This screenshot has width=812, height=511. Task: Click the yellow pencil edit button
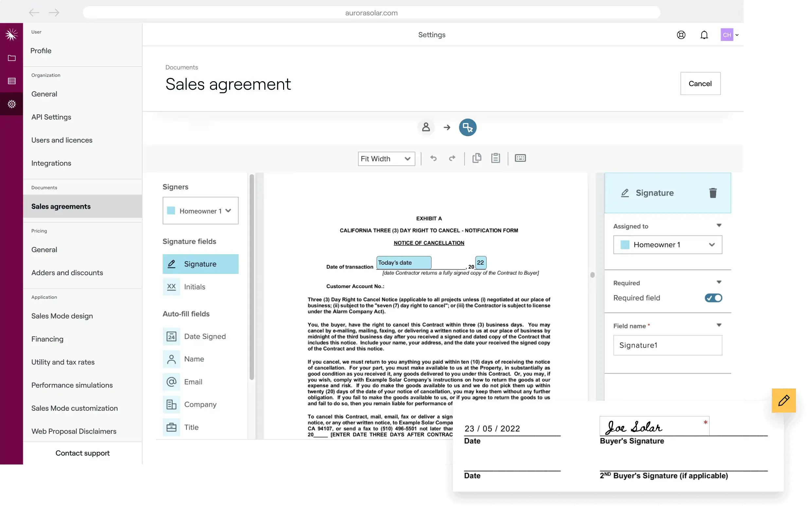(783, 400)
